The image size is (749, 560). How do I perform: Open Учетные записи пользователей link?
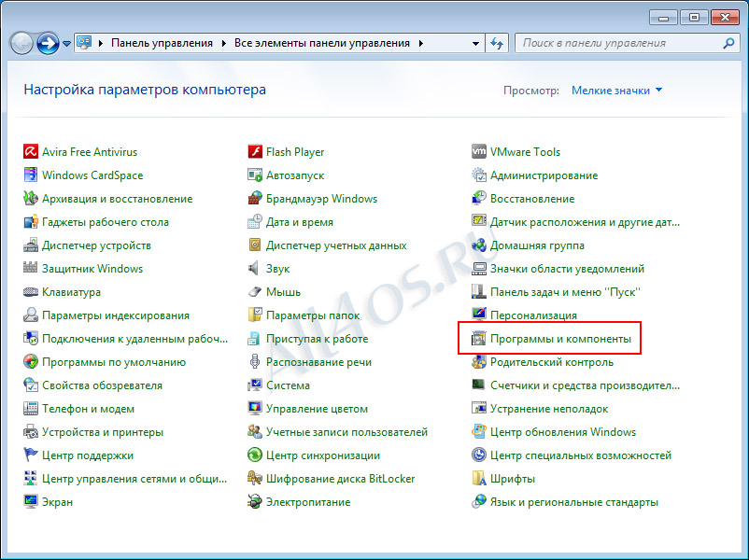tap(346, 432)
